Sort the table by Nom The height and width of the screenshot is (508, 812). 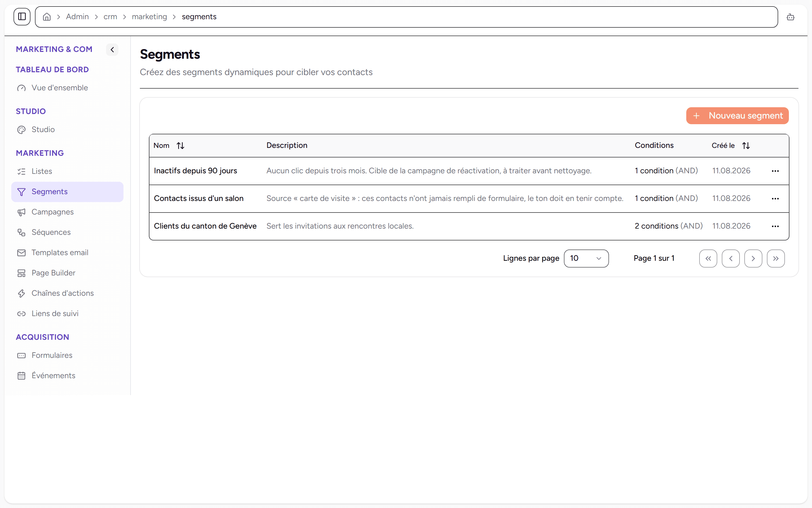pos(169,145)
